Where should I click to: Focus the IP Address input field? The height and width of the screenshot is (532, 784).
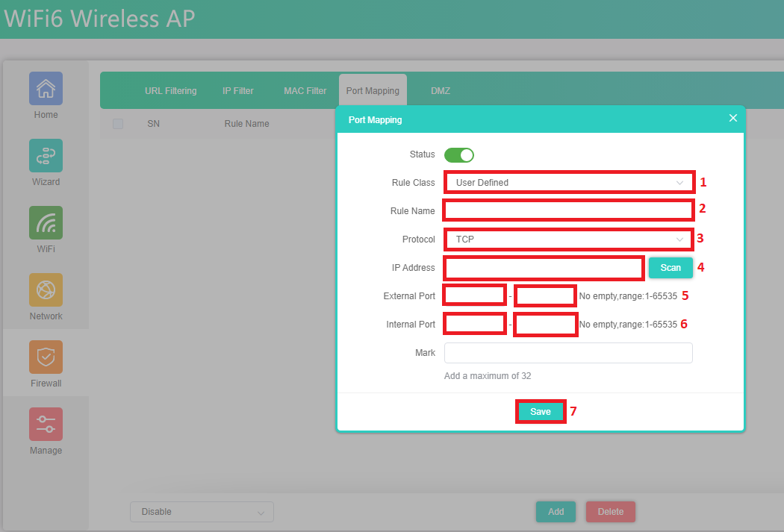pyautogui.click(x=544, y=268)
